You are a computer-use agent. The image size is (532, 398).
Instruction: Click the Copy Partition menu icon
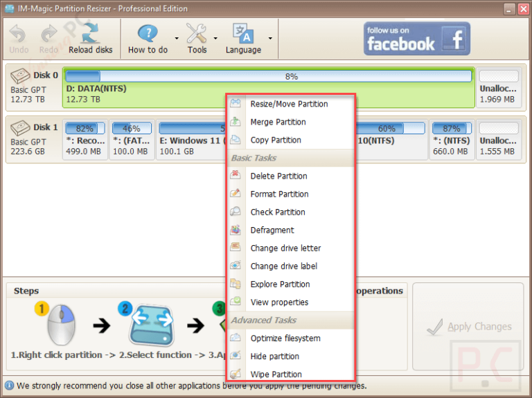tap(236, 139)
